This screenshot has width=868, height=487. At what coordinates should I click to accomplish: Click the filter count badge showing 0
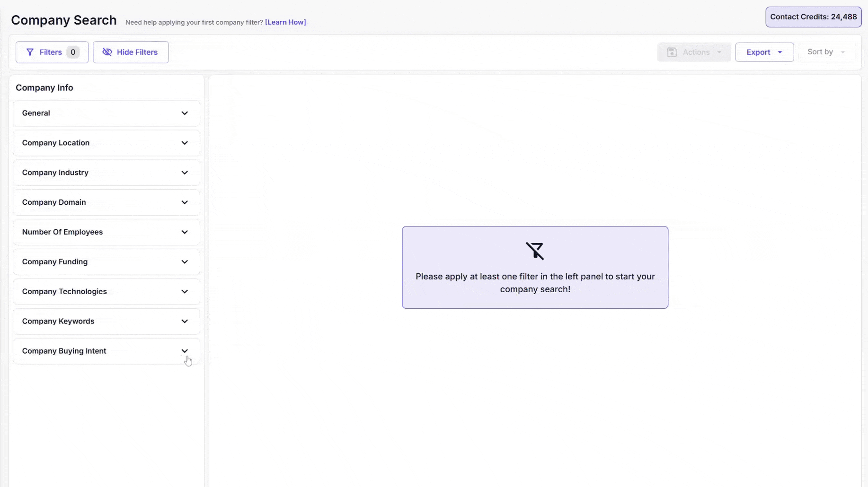coord(73,52)
